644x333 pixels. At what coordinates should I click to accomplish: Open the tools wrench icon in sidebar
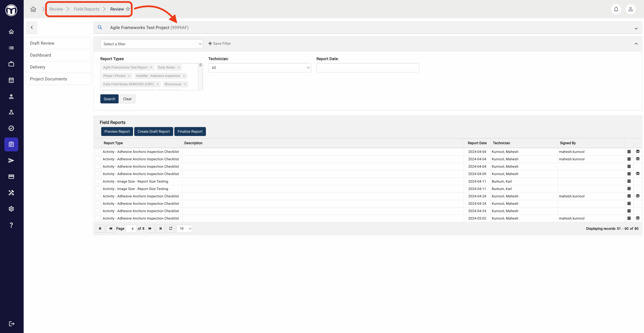[11, 193]
